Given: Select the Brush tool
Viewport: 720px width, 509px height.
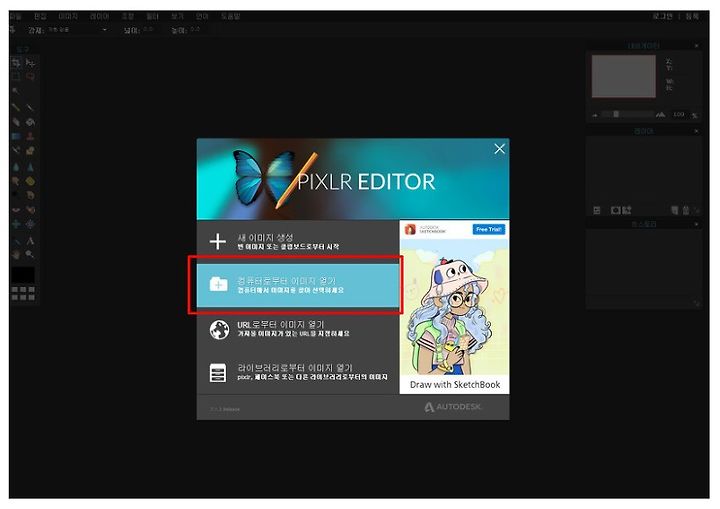Looking at the screenshot, I should tap(30, 107).
